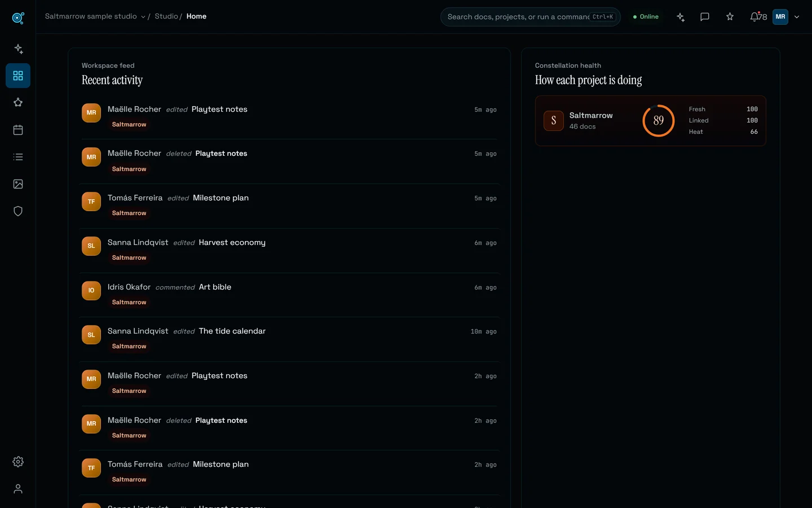Click the favorite star icon in the top bar
This screenshot has width=812, height=508.
(730, 17)
